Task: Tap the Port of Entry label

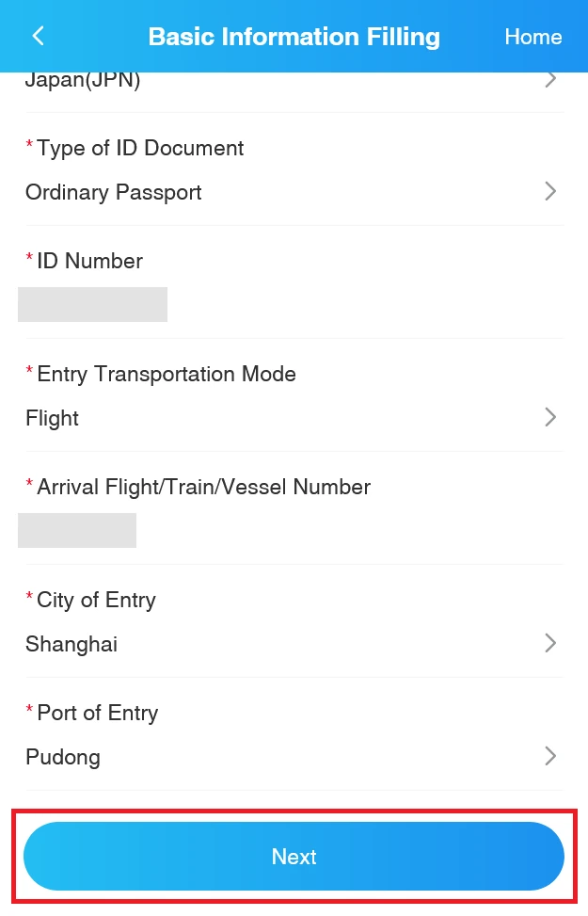Action: (x=97, y=713)
